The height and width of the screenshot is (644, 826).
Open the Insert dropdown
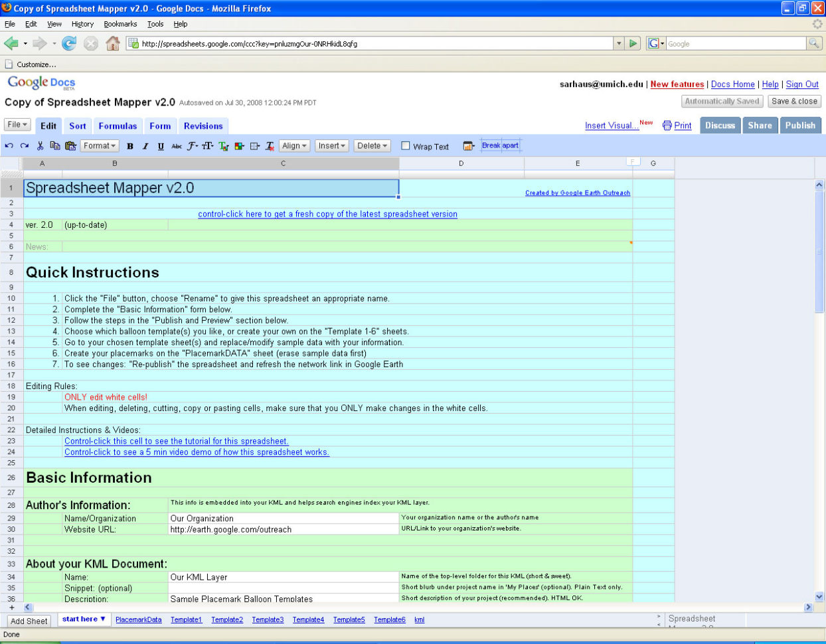pyautogui.click(x=332, y=145)
